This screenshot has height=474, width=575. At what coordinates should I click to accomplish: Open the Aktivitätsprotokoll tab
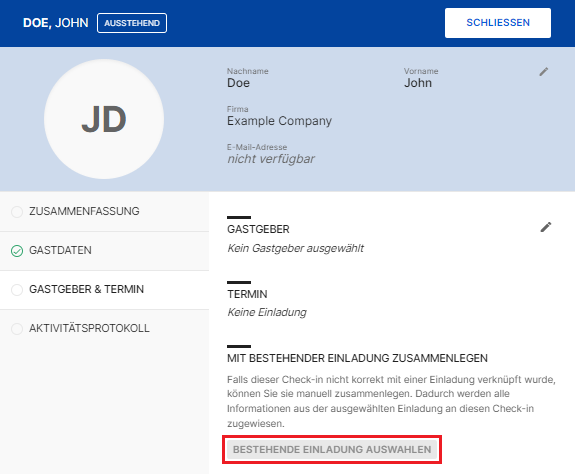(105, 328)
